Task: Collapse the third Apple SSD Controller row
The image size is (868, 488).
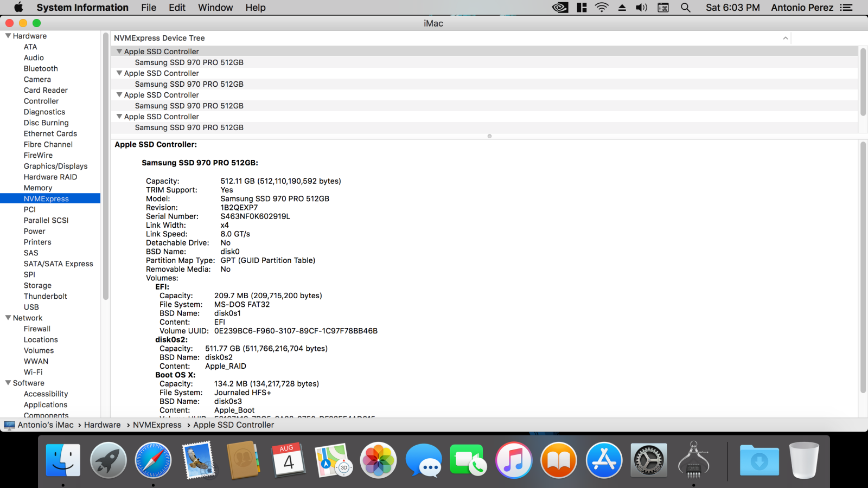Action: pos(119,95)
